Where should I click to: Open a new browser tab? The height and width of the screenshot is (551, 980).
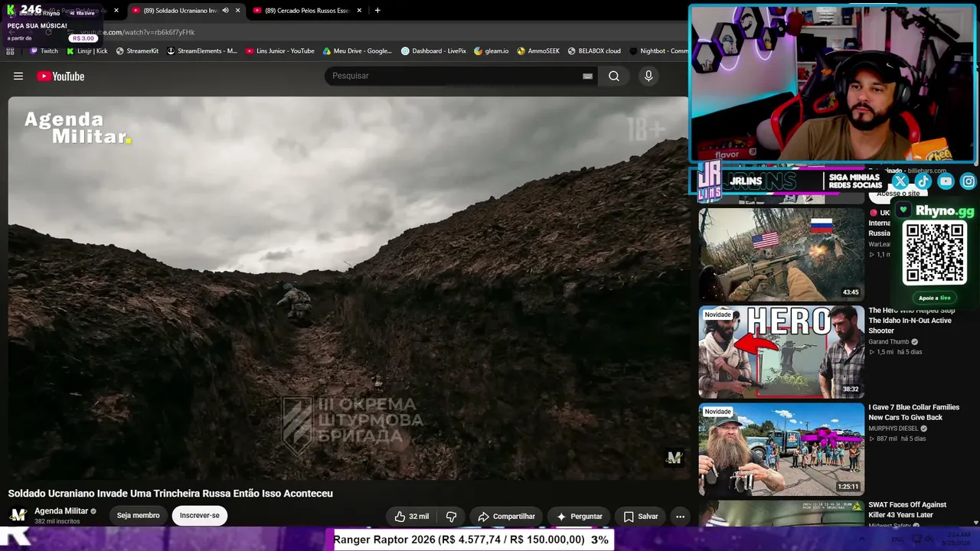click(377, 11)
